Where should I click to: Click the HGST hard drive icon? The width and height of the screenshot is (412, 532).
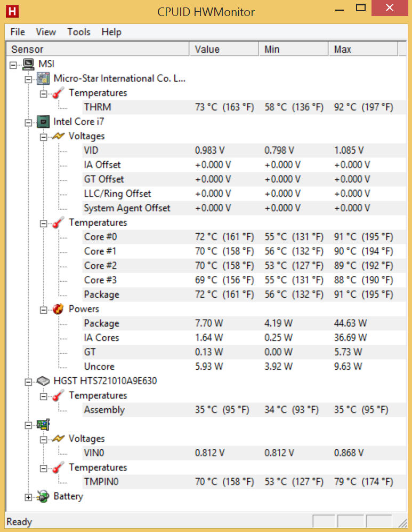pyautogui.click(x=43, y=380)
